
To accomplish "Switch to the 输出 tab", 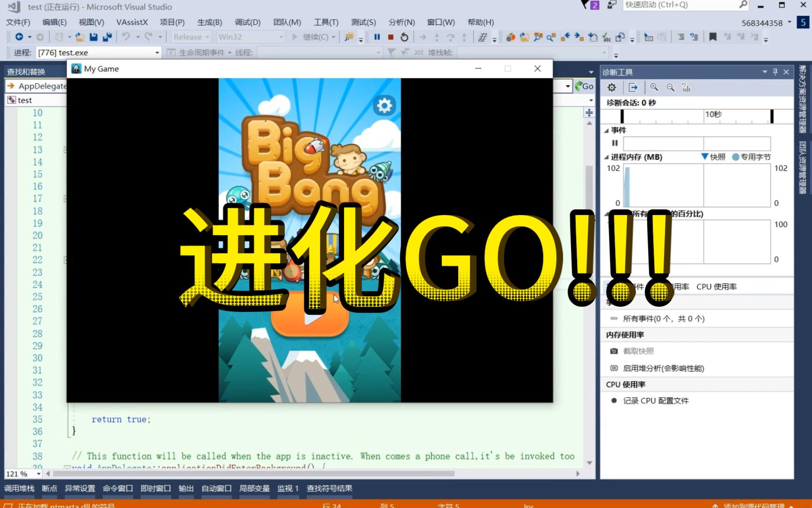I will pyautogui.click(x=186, y=488).
